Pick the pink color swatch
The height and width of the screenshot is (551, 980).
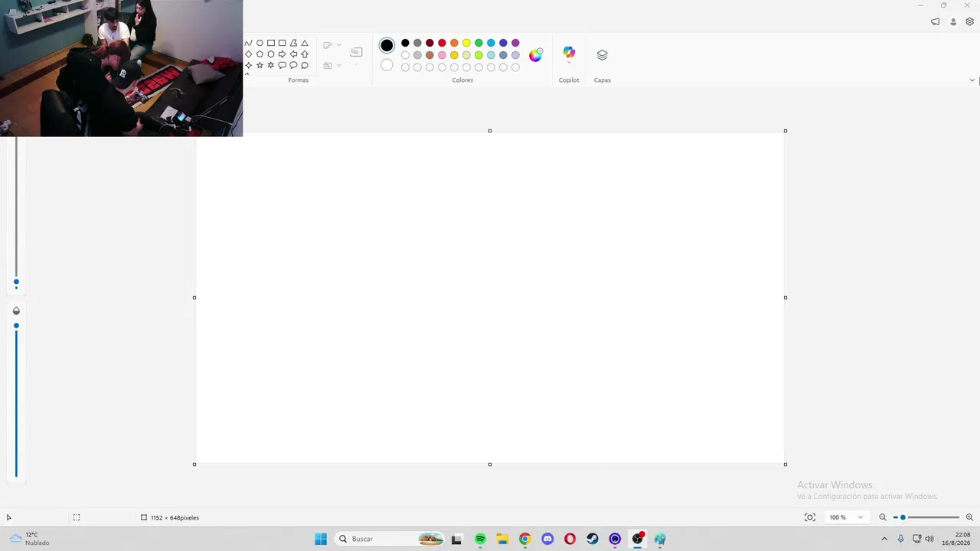[x=442, y=55]
